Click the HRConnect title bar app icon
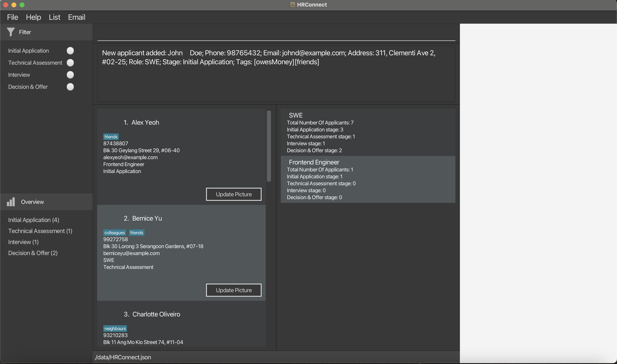The image size is (617, 364). [x=292, y=5]
